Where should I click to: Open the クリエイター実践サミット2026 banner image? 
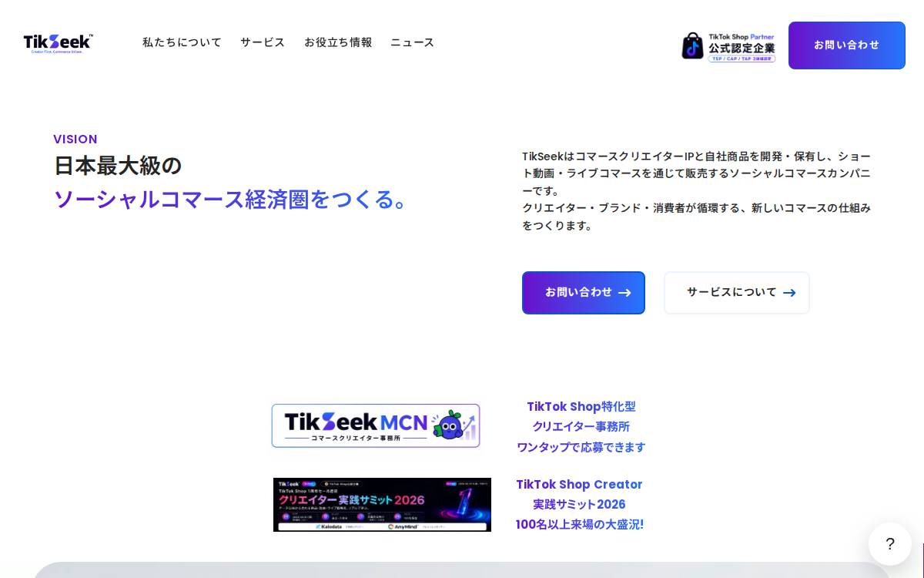(x=382, y=505)
